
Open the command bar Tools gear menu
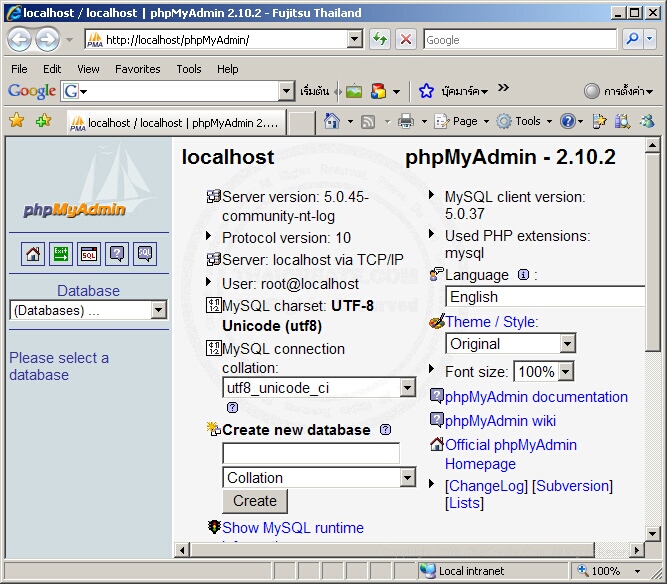[524, 122]
